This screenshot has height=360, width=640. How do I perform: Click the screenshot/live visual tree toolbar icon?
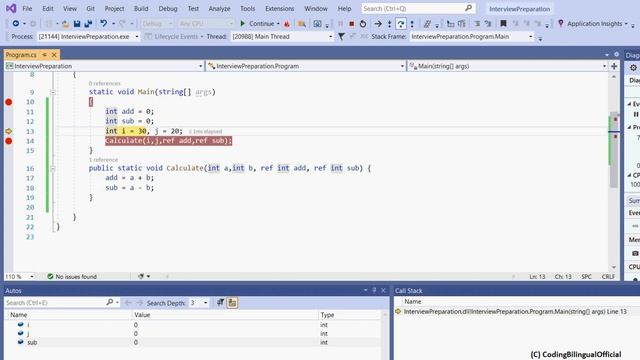pos(317,24)
